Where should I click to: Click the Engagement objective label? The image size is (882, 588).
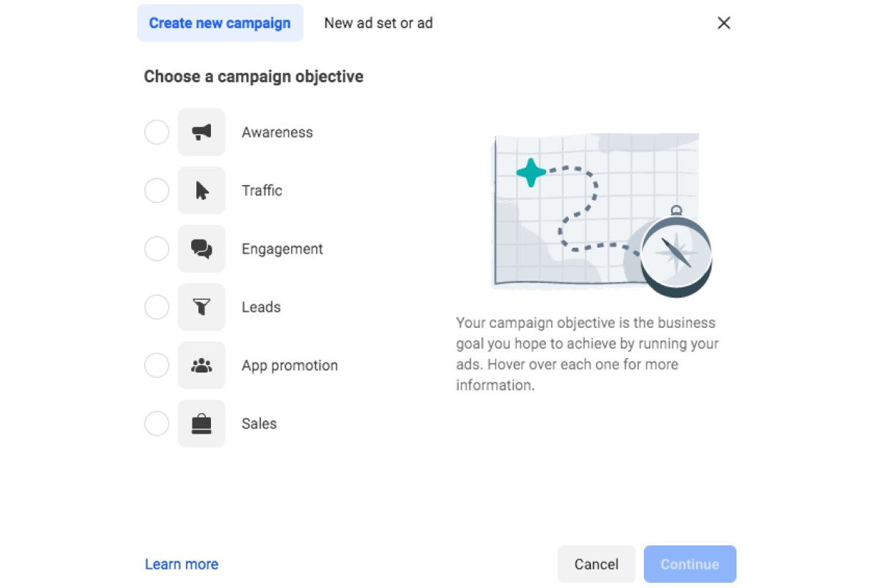click(x=282, y=249)
